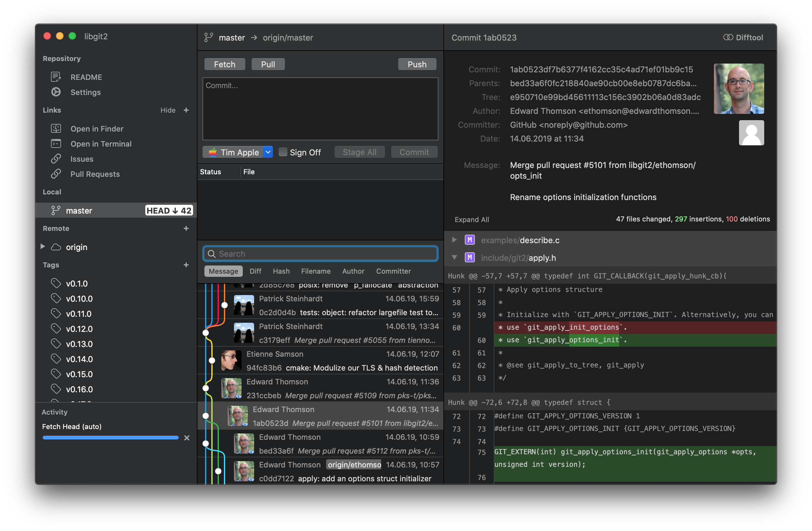
Task: Expand the examples/describe.c file diff
Action: pyautogui.click(x=454, y=240)
